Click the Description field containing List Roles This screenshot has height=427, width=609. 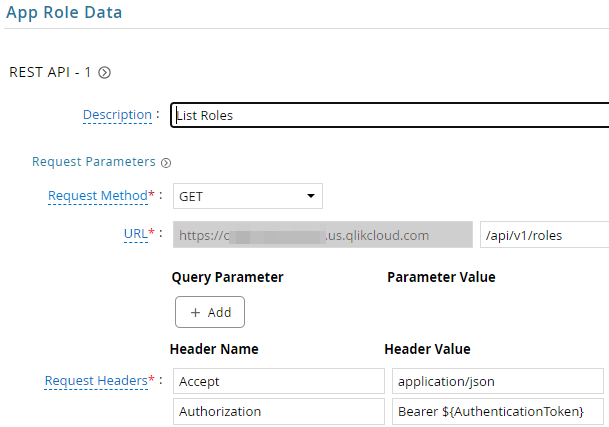[x=390, y=115]
